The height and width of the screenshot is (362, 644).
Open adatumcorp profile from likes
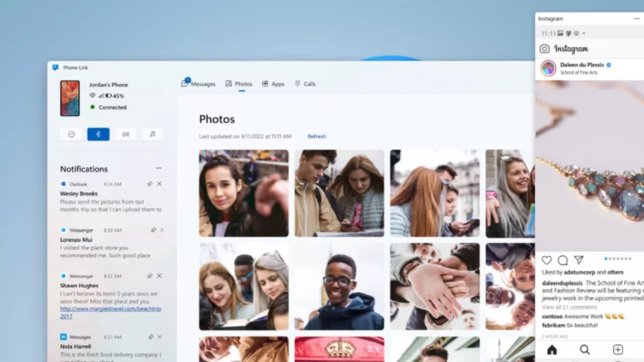tap(579, 272)
